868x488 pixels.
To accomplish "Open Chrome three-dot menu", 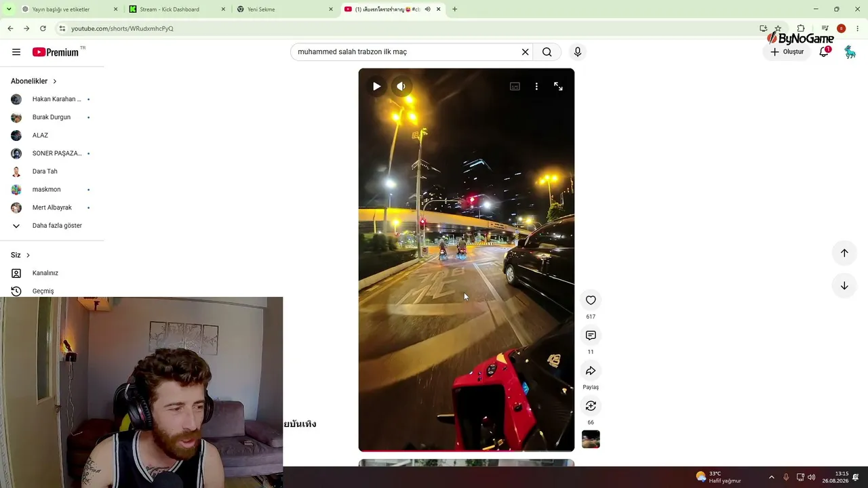I will tap(858, 28).
